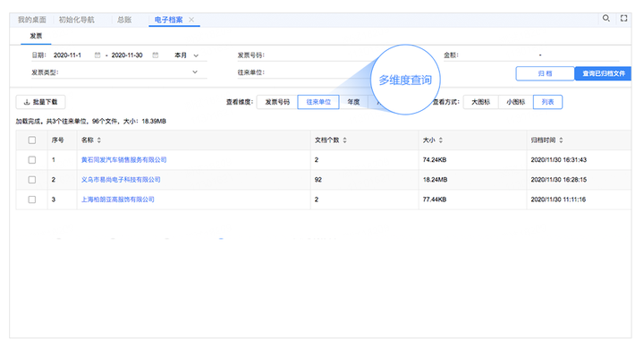This screenshot has width=644, height=348.
Task: Select 年度 view dimension
Action: [x=353, y=102]
